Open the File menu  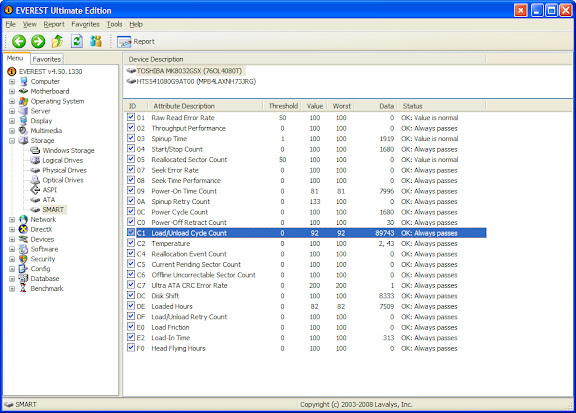pos(11,24)
